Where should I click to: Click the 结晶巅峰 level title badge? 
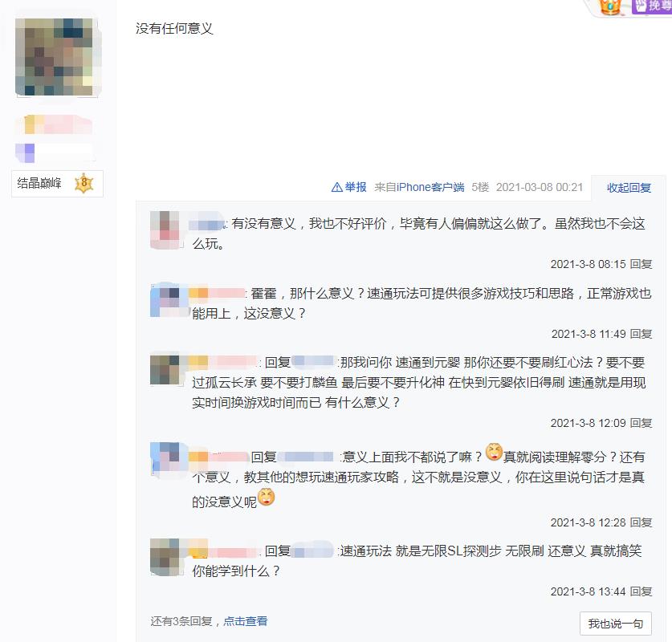(x=58, y=183)
